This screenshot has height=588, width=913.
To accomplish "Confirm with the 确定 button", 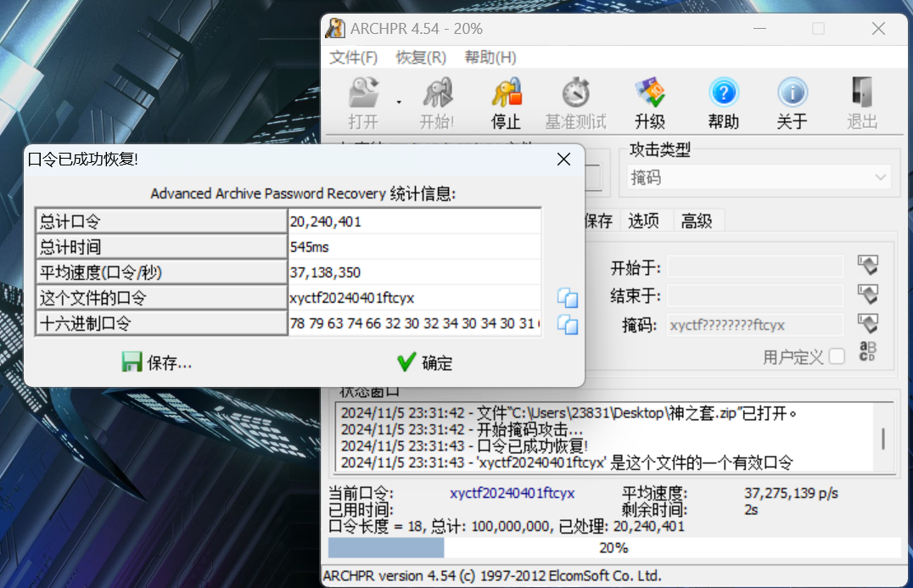I will (424, 362).
